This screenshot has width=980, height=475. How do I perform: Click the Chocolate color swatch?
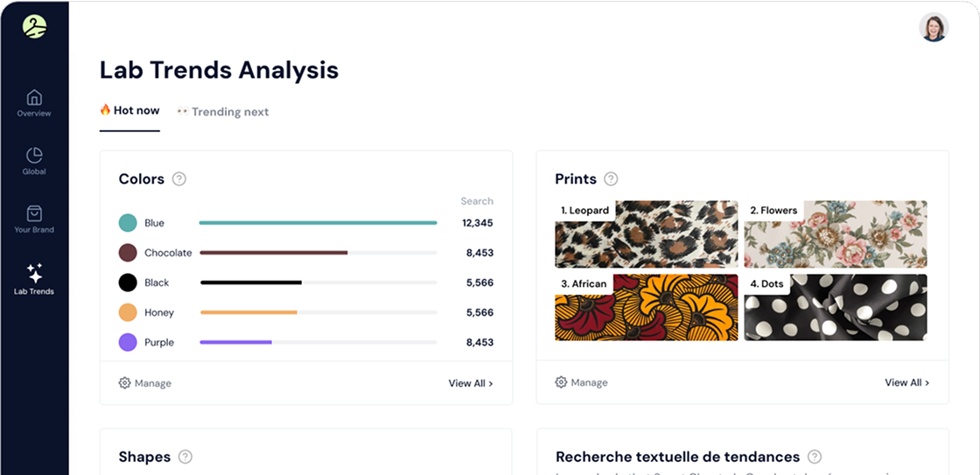point(128,253)
